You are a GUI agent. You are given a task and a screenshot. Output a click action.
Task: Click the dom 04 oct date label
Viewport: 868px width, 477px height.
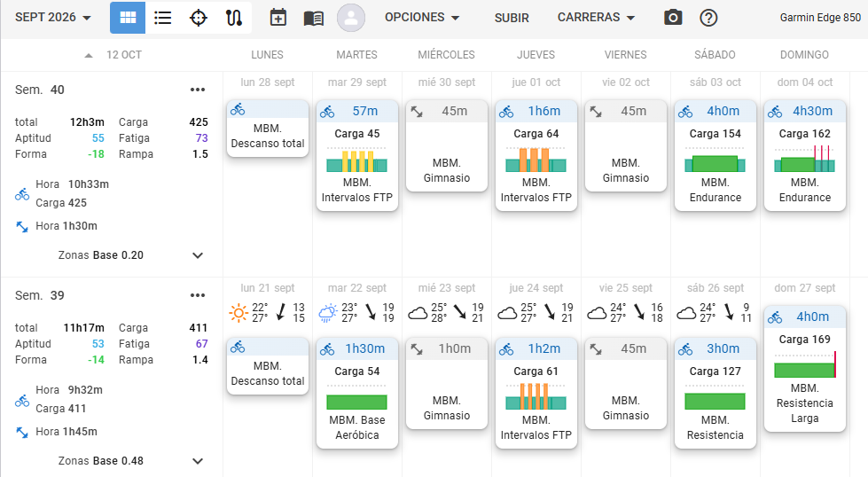click(x=805, y=82)
